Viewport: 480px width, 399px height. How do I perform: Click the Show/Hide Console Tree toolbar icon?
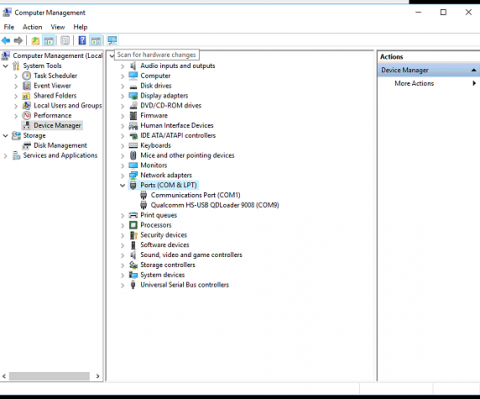click(49, 41)
